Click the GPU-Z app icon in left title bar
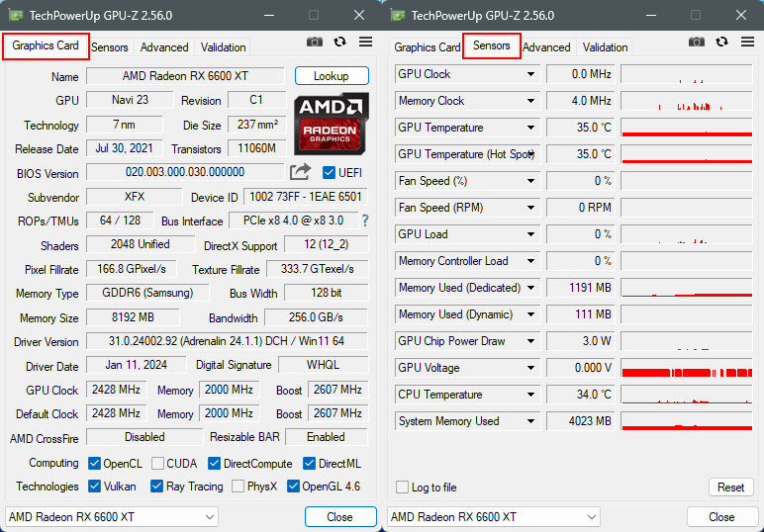The width and height of the screenshot is (764, 532). click(16, 15)
